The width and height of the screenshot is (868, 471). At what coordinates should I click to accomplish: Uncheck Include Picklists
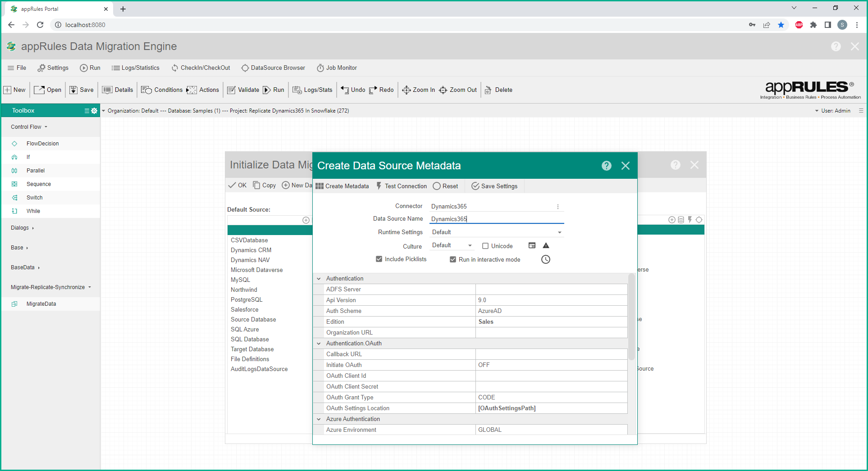coord(379,259)
